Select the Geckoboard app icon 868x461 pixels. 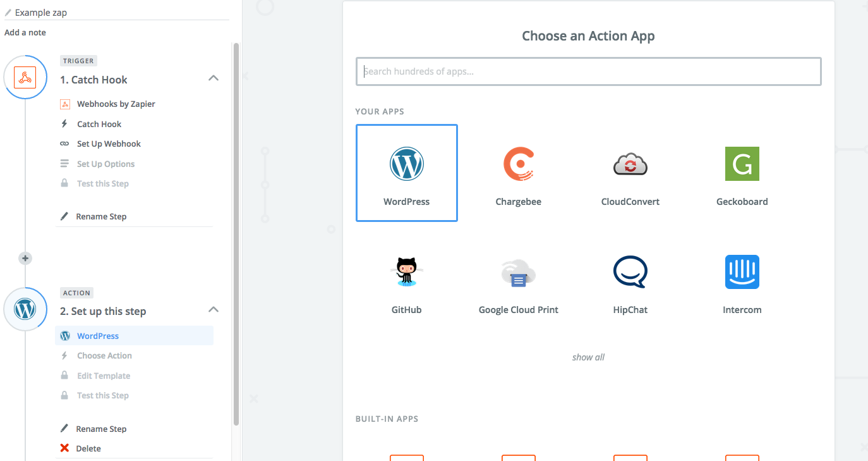point(742,164)
